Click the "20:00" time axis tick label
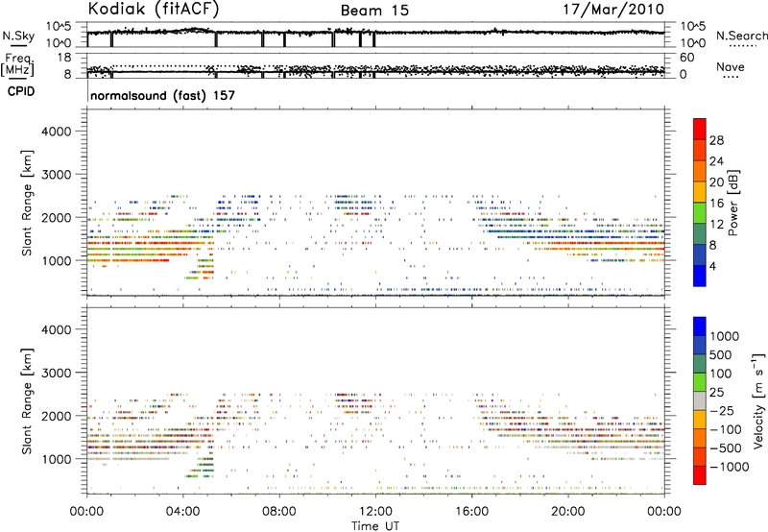The width and height of the screenshot is (768, 532). tap(568, 512)
